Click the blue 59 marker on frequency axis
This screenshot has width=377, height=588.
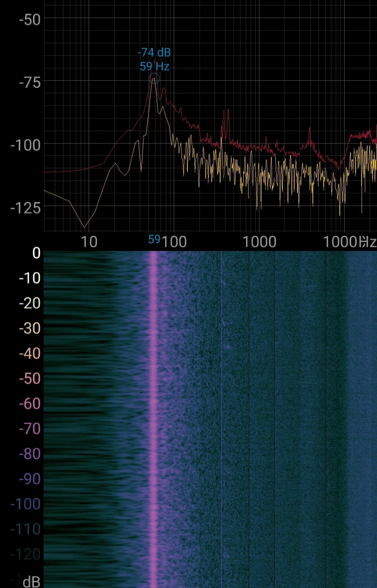point(154,239)
